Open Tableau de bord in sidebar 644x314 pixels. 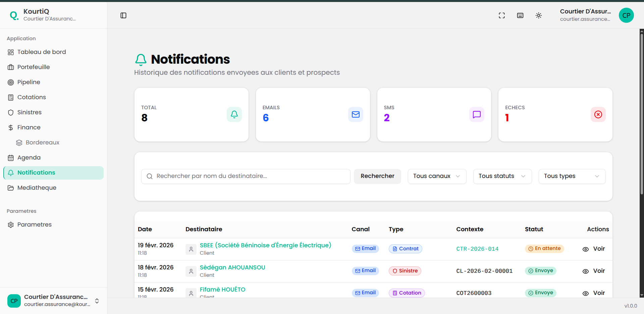pos(42,52)
